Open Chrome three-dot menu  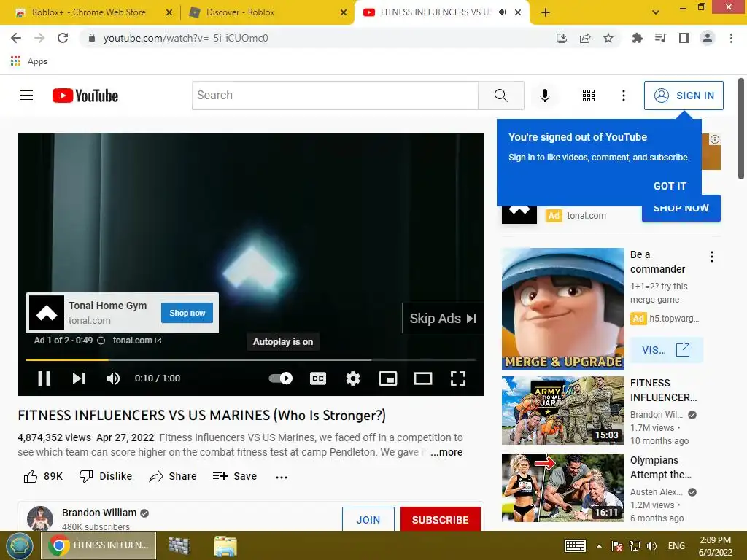pos(731,38)
